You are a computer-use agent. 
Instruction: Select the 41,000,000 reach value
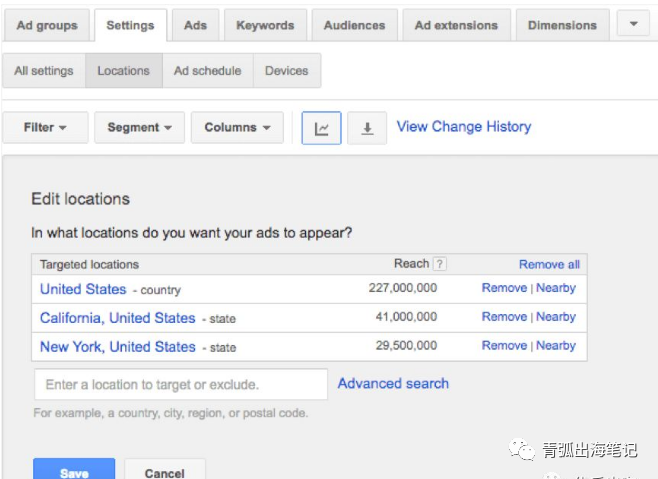tap(406, 317)
